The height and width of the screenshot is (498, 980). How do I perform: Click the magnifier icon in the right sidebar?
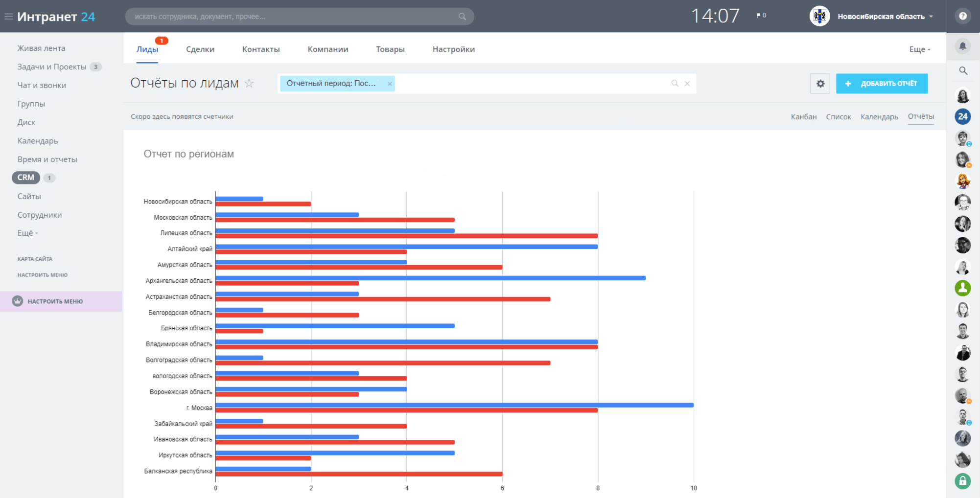963,71
